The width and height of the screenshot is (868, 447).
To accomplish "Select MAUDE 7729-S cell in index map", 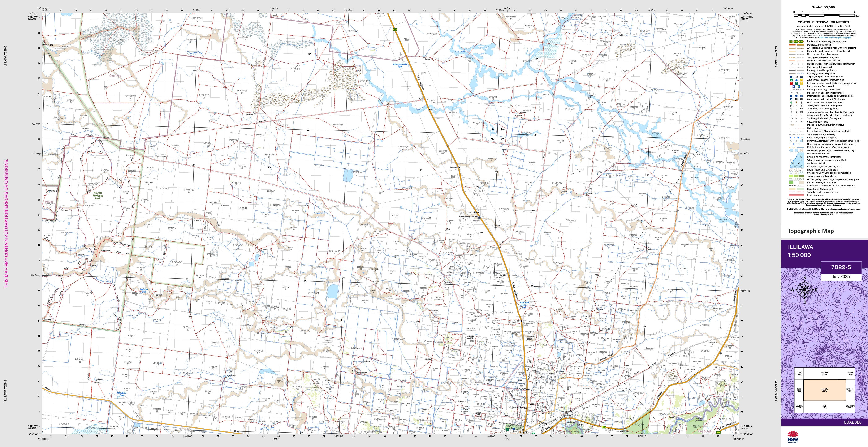I will (x=799, y=390).
